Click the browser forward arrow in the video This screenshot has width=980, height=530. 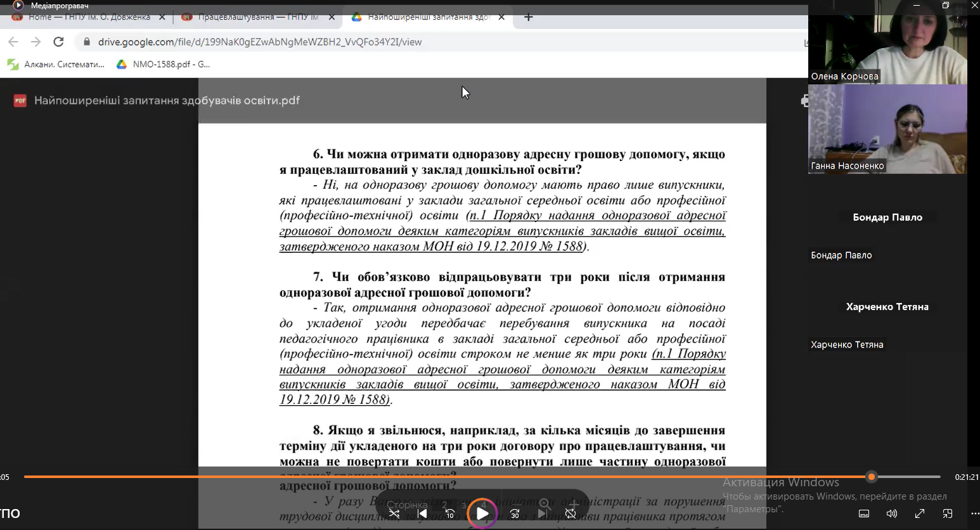[35, 42]
